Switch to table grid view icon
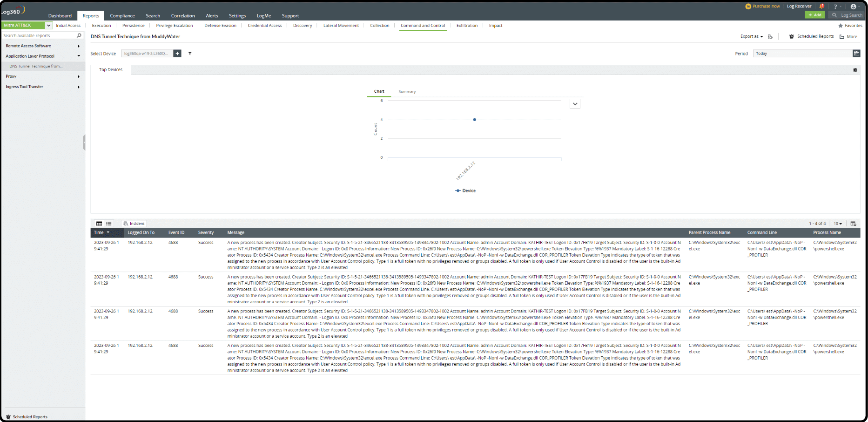 coord(99,224)
